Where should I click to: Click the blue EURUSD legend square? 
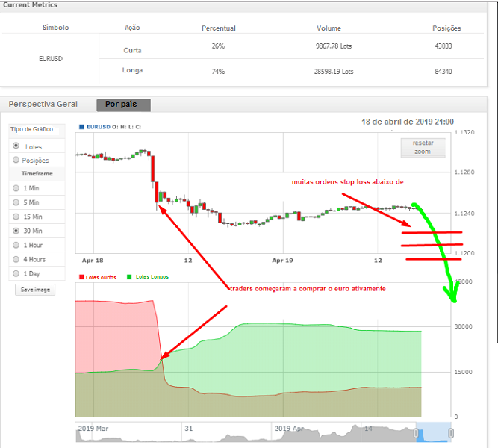pyautogui.click(x=82, y=127)
